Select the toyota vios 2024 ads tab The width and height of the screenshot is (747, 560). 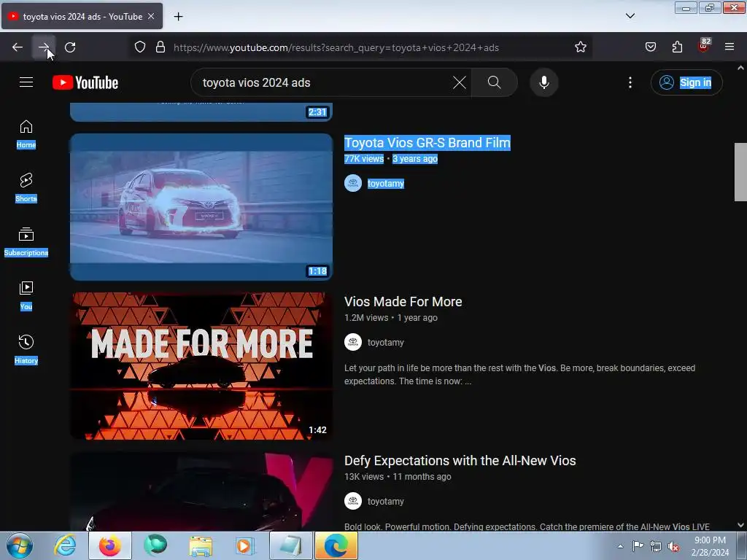click(x=82, y=16)
